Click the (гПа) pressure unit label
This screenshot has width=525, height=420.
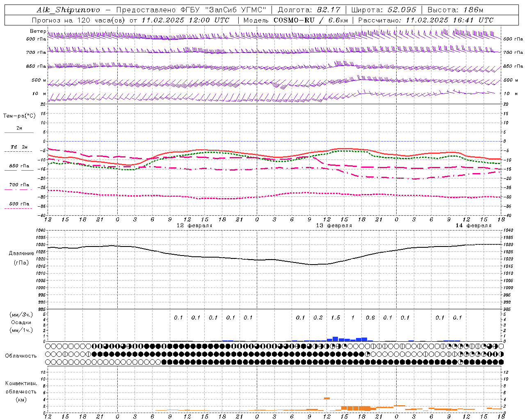click(21, 263)
